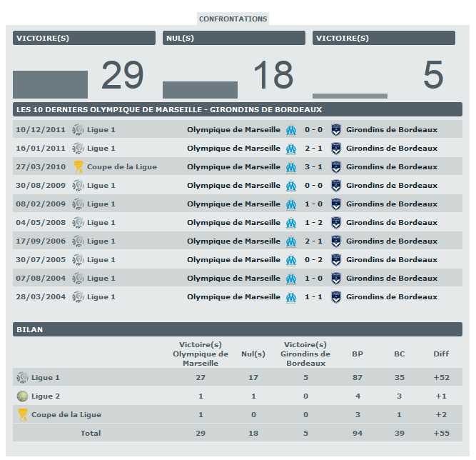Click Coupe de la Ligue trophy in Bilan
Viewport: 476px width, 460px height.
23,414
